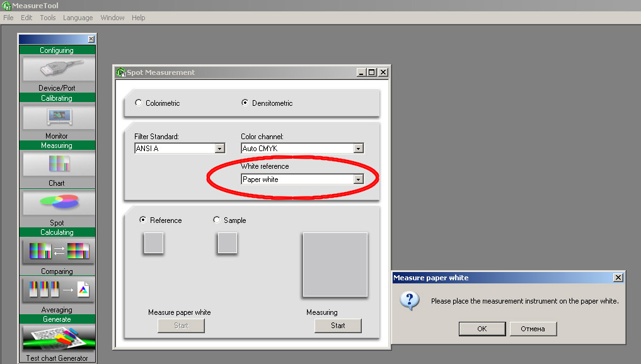Click the Paper white combo box field
The height and width of the screenshot is (364, 641).
[x=303, y=179]
